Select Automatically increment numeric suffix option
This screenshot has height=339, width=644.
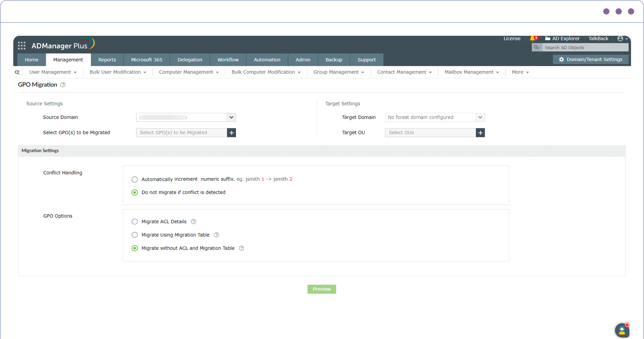(134, 179)
